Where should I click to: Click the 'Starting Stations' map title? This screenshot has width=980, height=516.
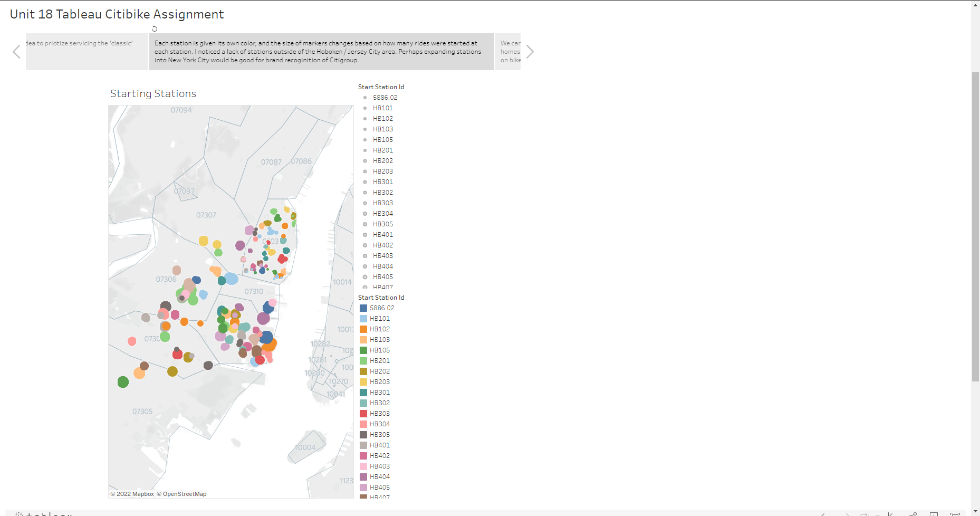153,94
